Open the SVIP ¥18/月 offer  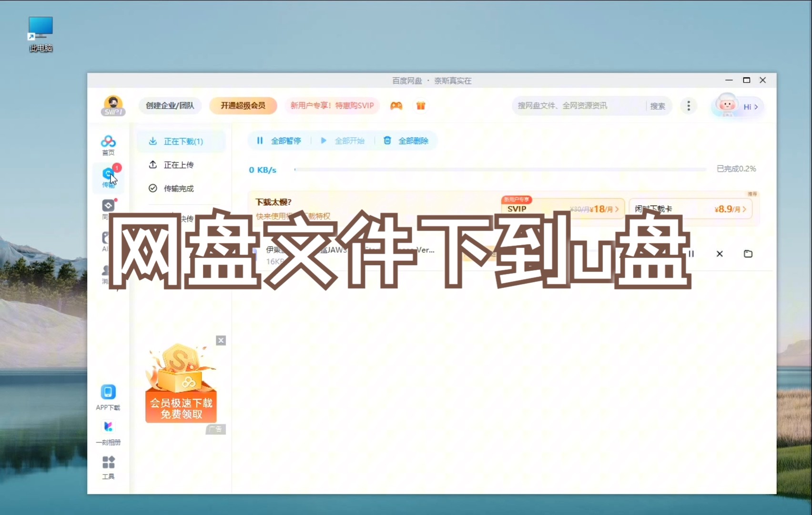point(563,209)
